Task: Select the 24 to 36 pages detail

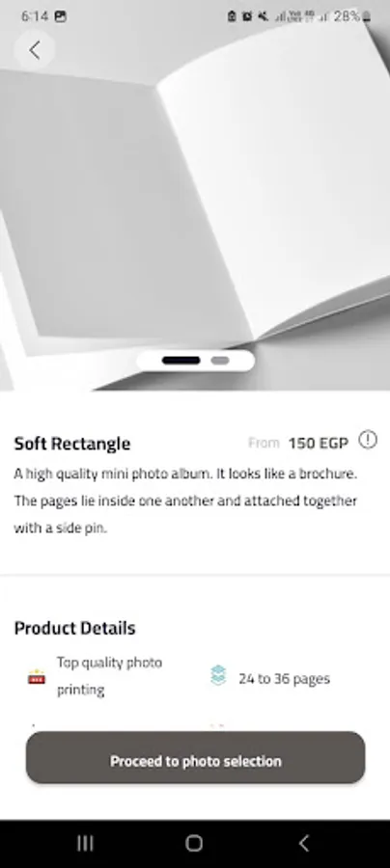Action: click(284, 679)
